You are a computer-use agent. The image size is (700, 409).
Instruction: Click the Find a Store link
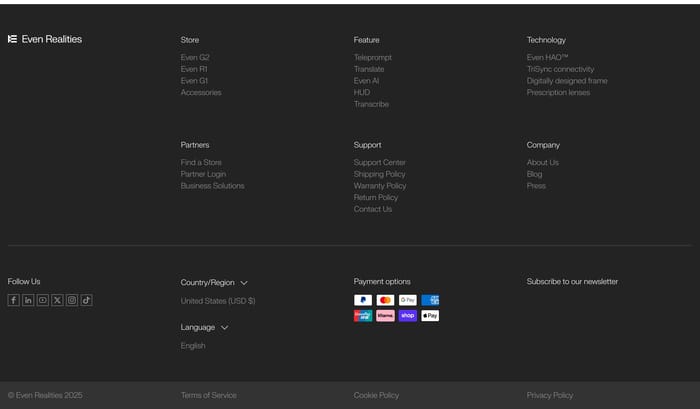pyautogui.click(x=201, y=162)
